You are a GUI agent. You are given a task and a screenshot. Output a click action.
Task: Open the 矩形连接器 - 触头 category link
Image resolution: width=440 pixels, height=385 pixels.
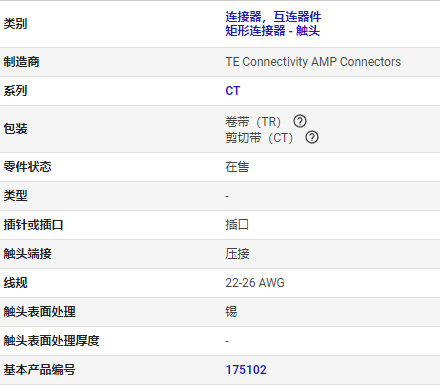[272, 31]
